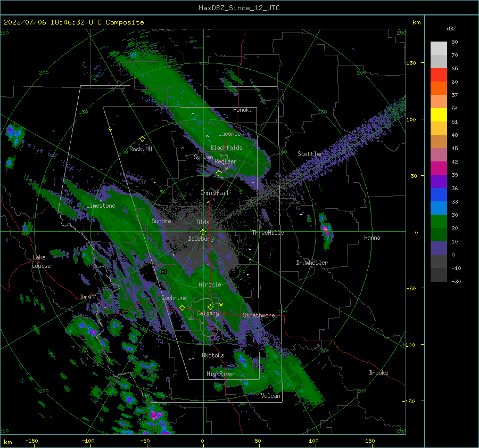Select the purple 0 dBZ legend swatch
Screen dimensions: 479x448
(x=439, y=248)
